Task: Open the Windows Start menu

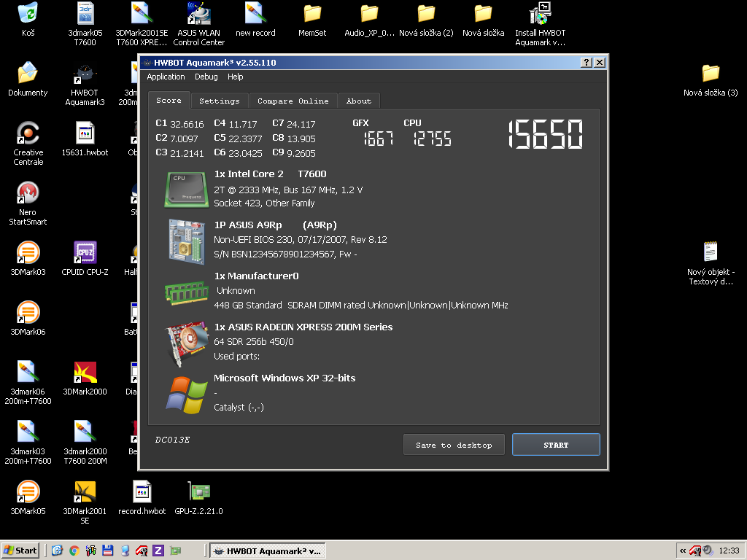Action: [20, 551]
